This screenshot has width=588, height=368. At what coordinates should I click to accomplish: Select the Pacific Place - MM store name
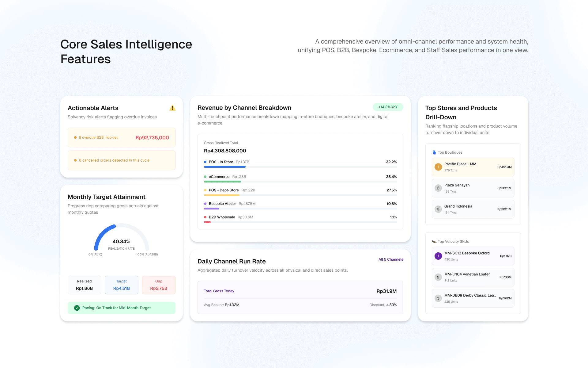[460, 164]
